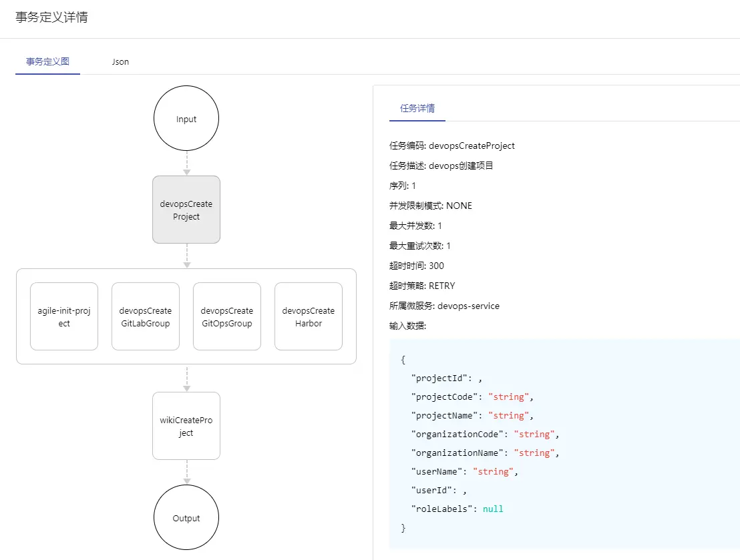Image resolution: width=740 pixels, height=560 pixels.
Task: Click the "userName" JSON line
Action: pyautogui.click(x=465, y=472)
